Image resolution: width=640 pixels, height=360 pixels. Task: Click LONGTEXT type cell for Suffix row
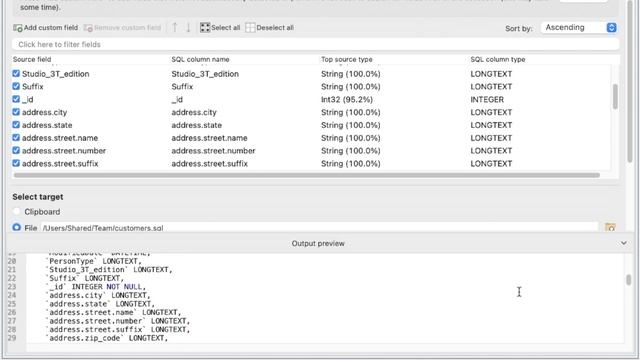491,87
